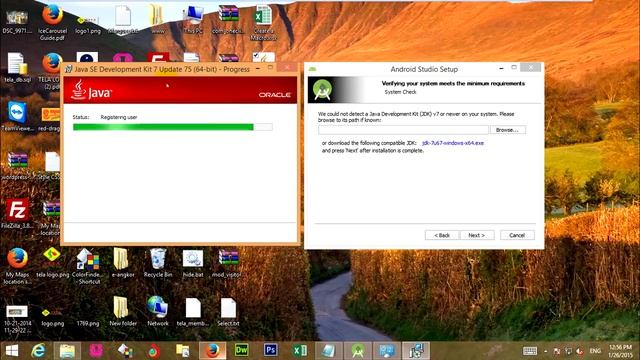Open the jdk-7u67-windows-x64.exe download link
Viewport: 640px width, 360px height.
tap(453, 143)
